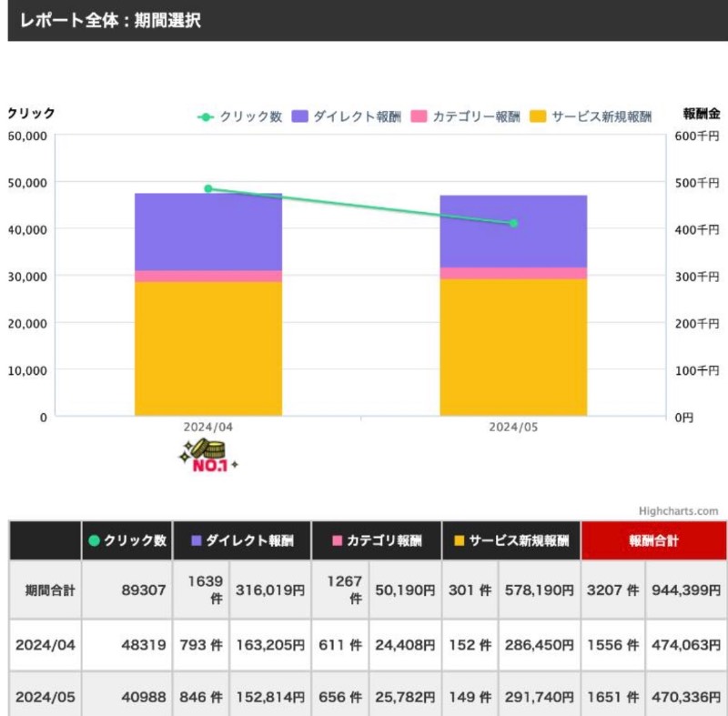Select the red 報酬合計 column header

coord(653,540)
